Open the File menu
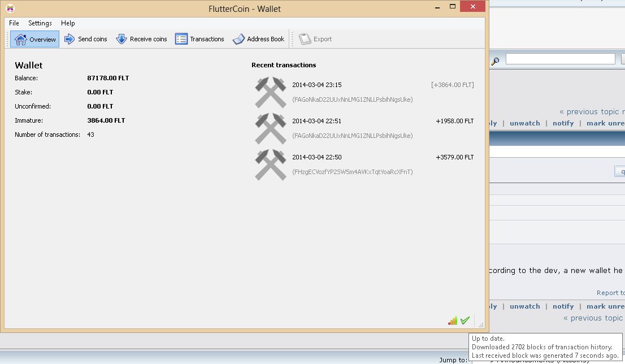The image size is (625, 364). tap(14, 23)
